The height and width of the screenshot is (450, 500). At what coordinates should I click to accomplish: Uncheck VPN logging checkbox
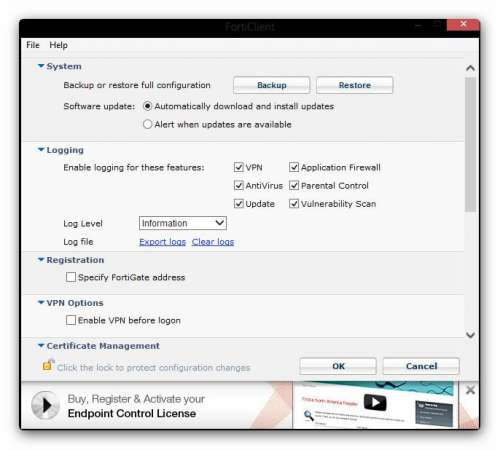click(x=239, y=167)
